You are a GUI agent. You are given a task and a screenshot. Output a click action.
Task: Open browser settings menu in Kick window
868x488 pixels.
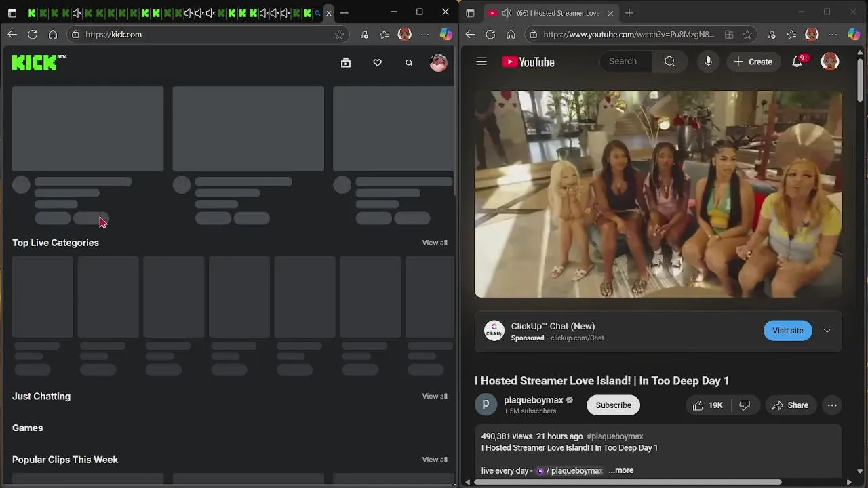click(x=425, y=34)
